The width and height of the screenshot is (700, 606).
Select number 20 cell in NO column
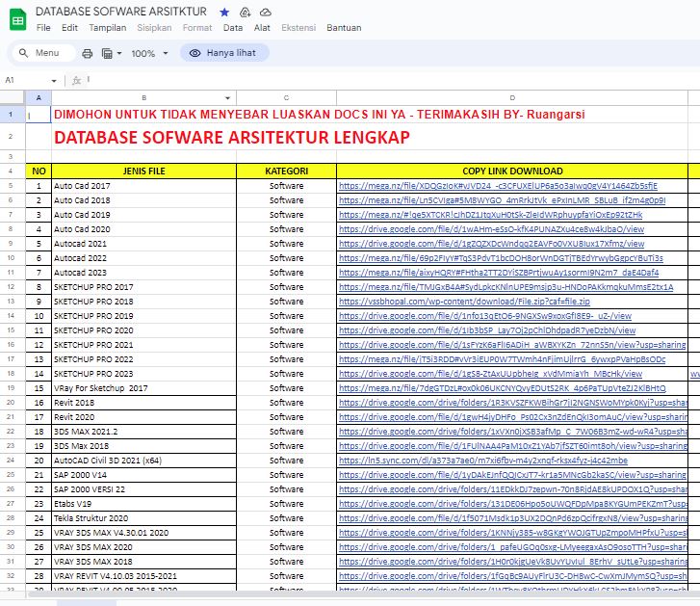pos(39,461)
